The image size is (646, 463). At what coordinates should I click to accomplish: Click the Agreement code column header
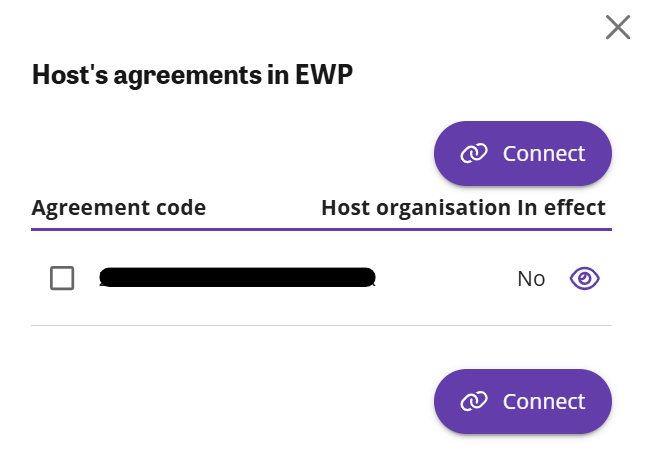point(119,208)
